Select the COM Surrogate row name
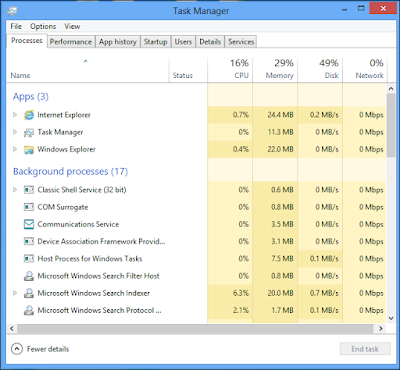Viewport: 400px width, 370px height. pos(63,207)
